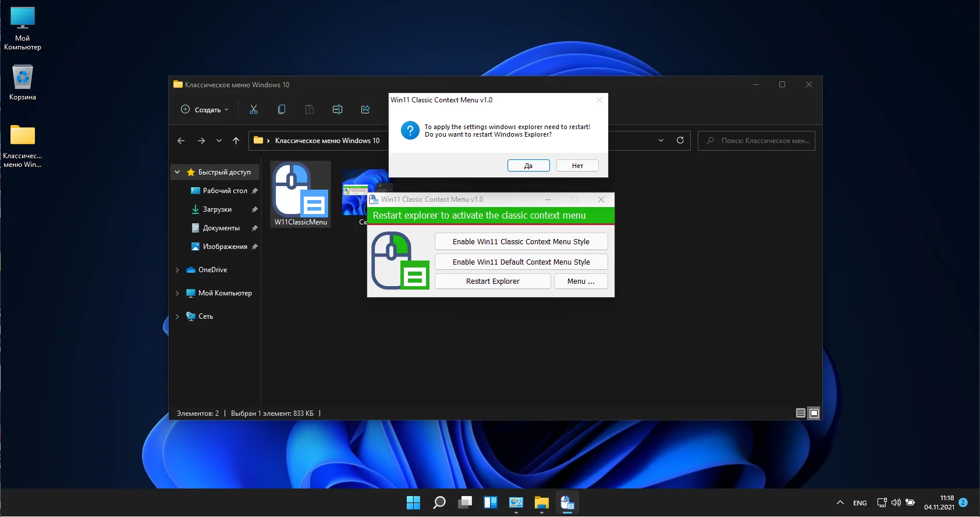Click the Copy icon in Explorer toolbar
The width and height of the screenshot is (980, 517).
(282, 109)
